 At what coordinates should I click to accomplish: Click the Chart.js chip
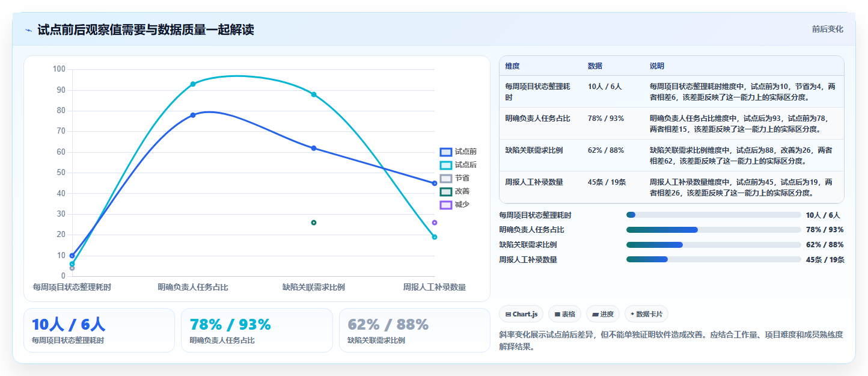point(521,314)
